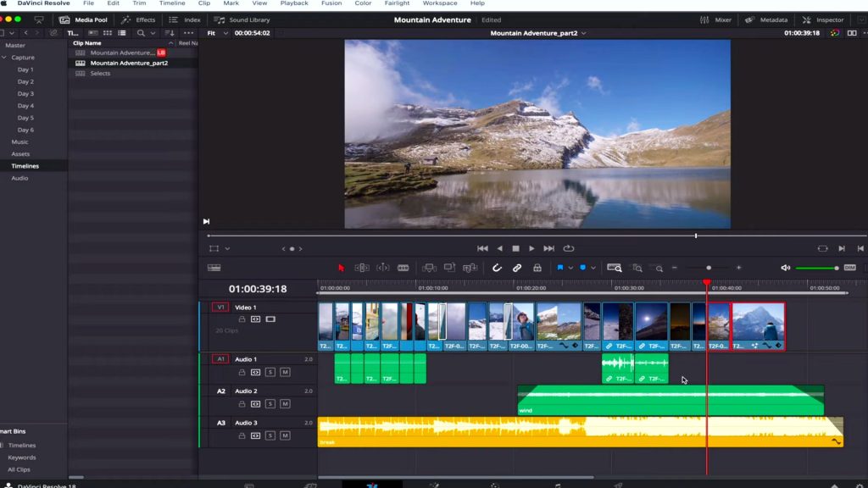The image size is (868, 488).
Task: Open the Mountain Adventure_part2 timeline name dropdown
Action: (583, 33)
